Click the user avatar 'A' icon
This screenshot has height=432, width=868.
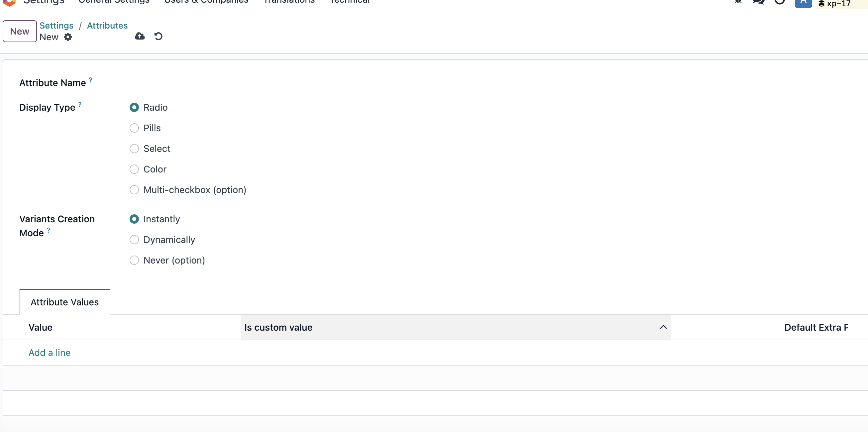[803, 3]
